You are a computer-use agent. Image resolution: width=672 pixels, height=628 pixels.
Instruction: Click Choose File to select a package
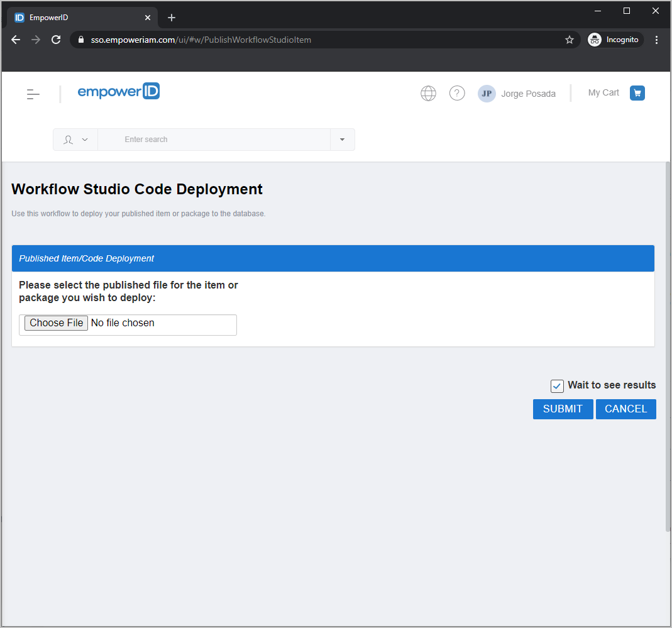point(55,322)
